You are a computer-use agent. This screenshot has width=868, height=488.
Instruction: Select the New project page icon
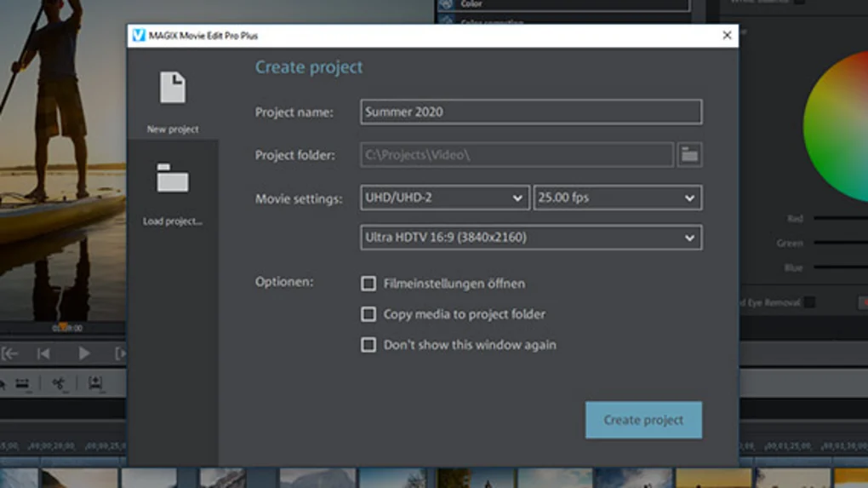pos(173,88)
